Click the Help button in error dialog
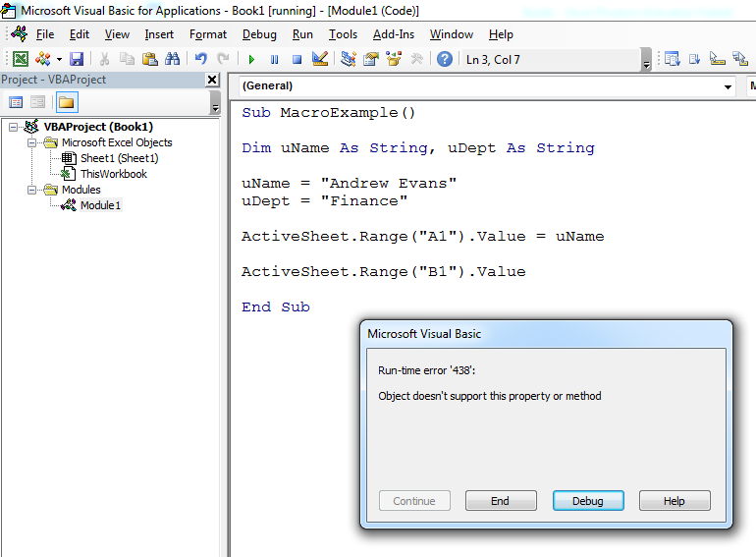Viewport: 756px width, 557px height. 675,501
